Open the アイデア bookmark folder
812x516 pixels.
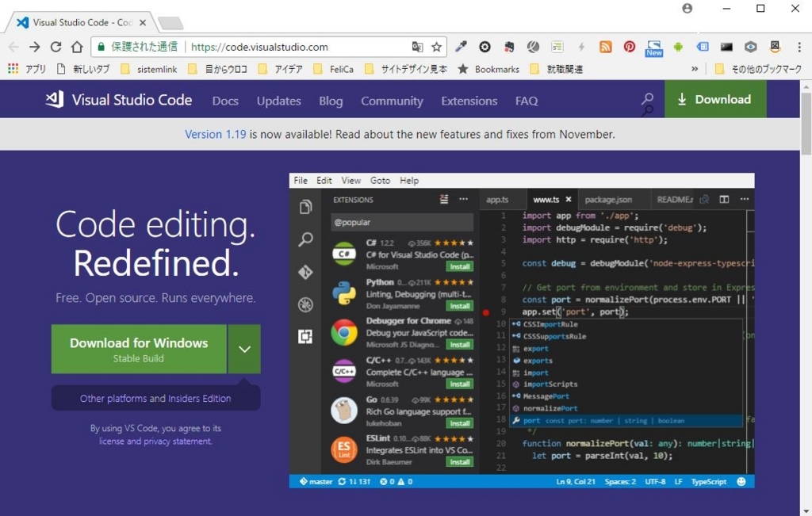280,69
